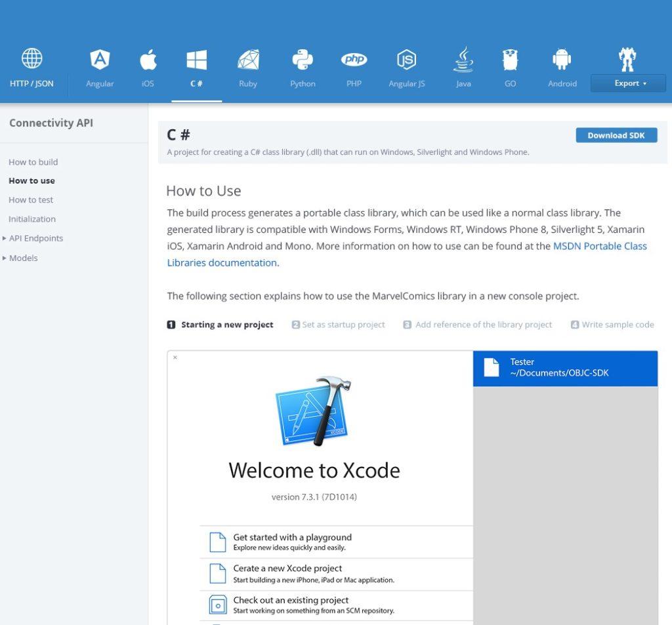The image size is (672, 625).
Task: Expand API Endpoints tree arrow
Action: [5, 238]
